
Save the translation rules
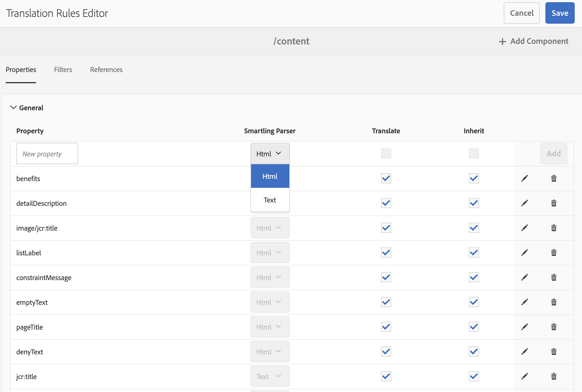pos(560,13)
